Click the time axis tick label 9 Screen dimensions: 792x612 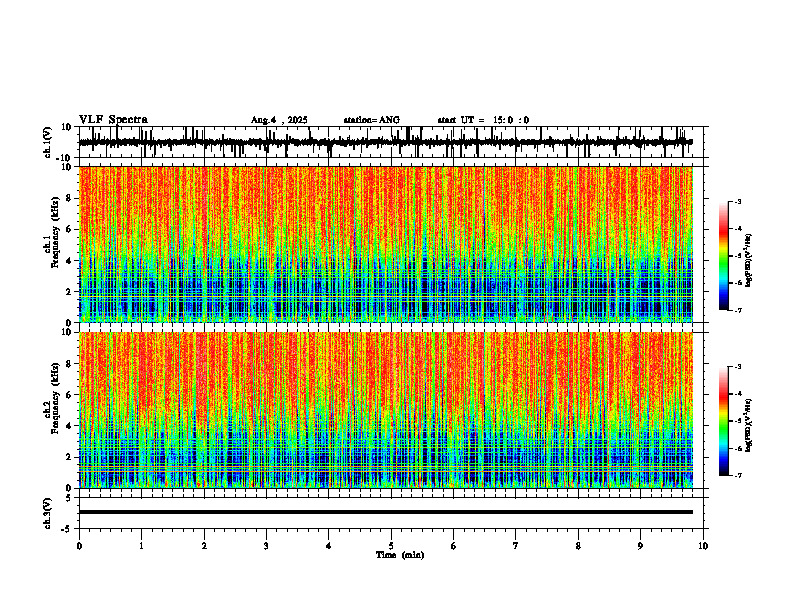tap(640, 546)
